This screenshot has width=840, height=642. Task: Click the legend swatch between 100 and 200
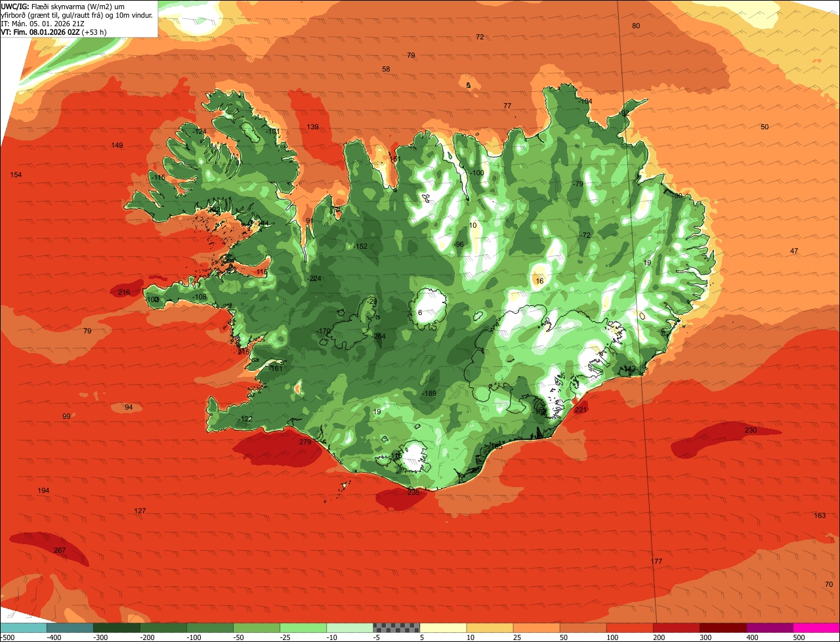click(629, 628)
